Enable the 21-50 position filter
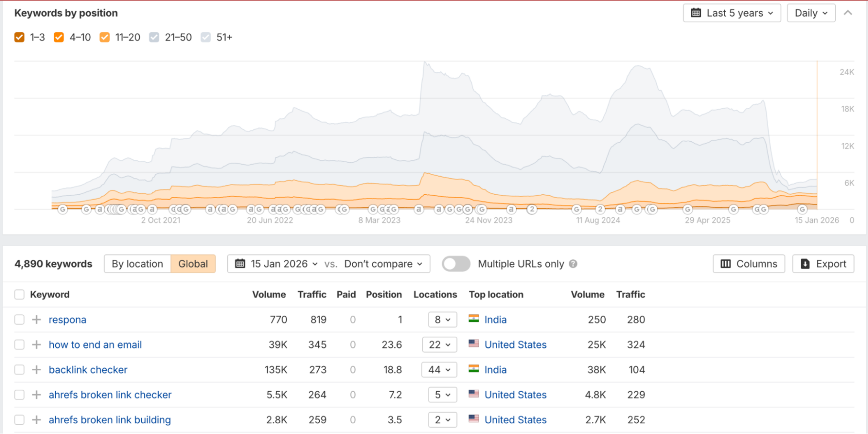This screenshot has height=434, width=868. (154, 37)
